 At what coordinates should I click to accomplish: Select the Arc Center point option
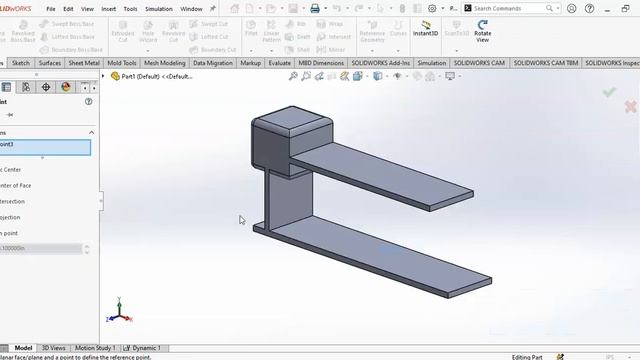[x=11, y=169]
